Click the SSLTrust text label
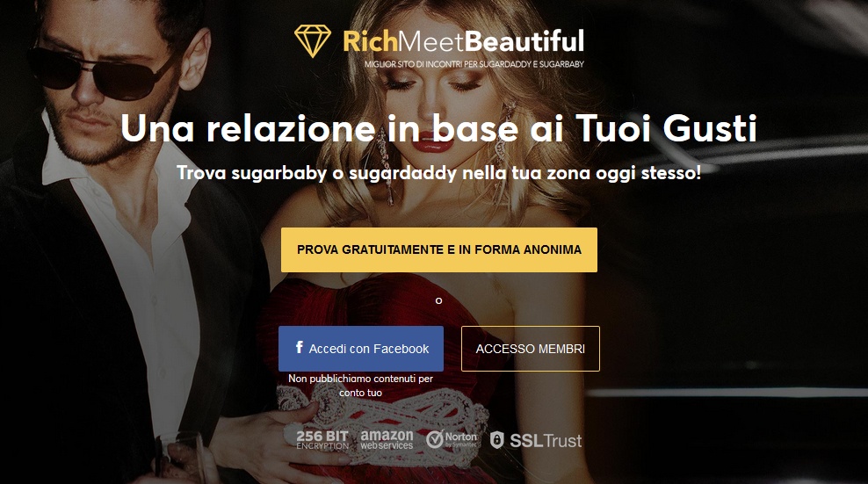The height and width of the screenshot is (484, 868). 546,441
